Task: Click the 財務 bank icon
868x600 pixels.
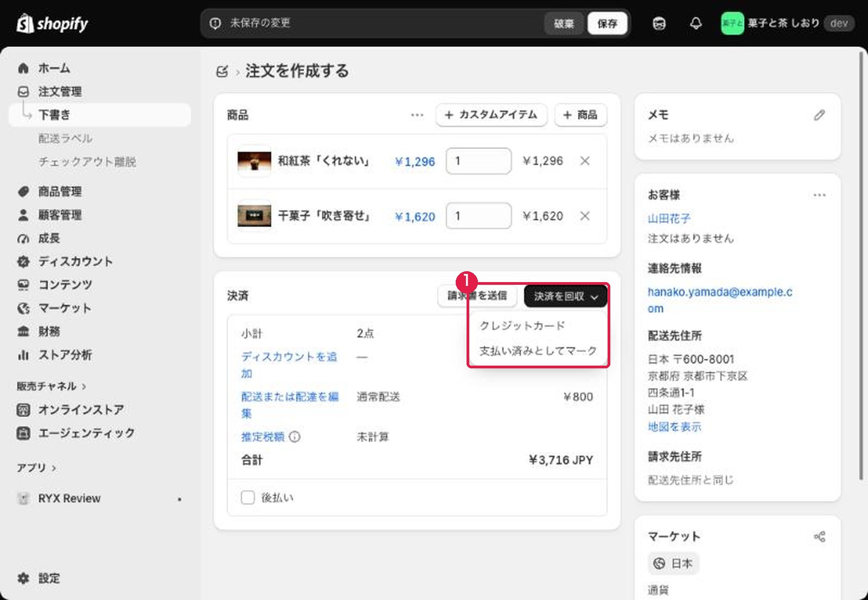Action: [x=23, y=331]
